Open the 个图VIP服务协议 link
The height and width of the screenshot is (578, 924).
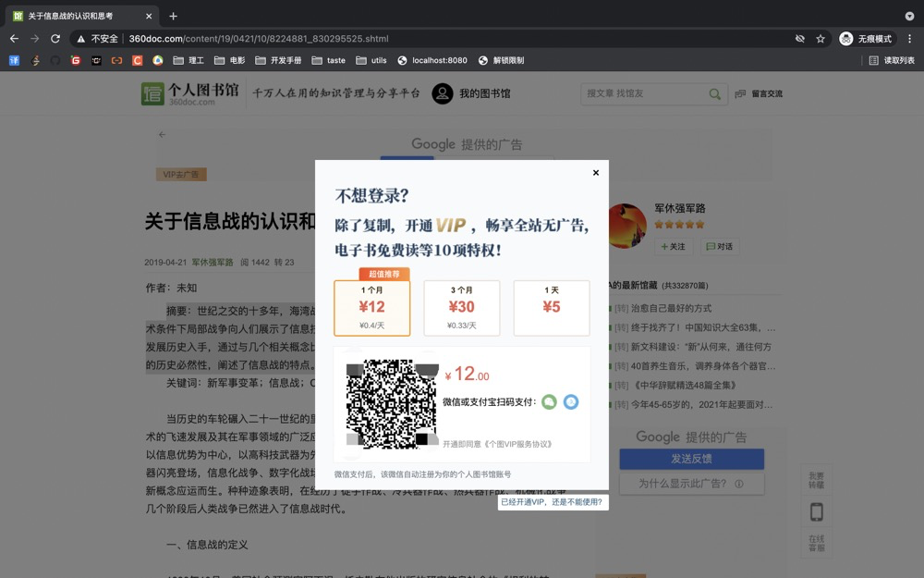coord(518,444)
